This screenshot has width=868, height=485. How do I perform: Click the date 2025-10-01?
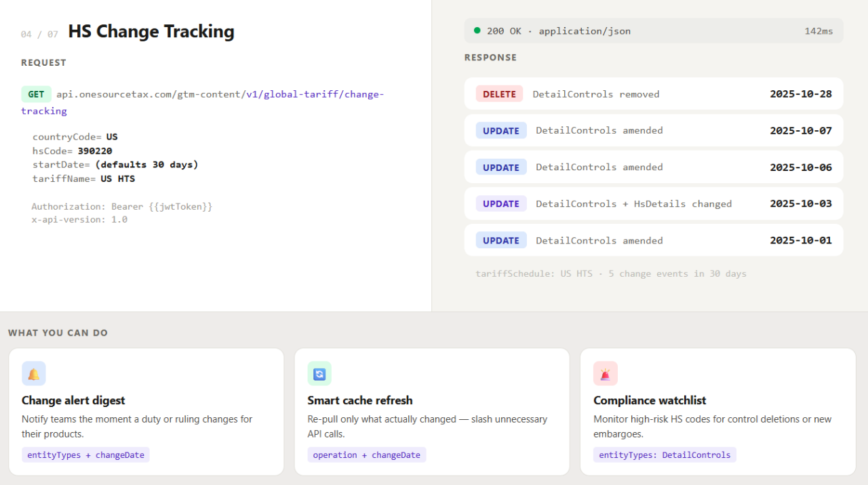point(801,240)
